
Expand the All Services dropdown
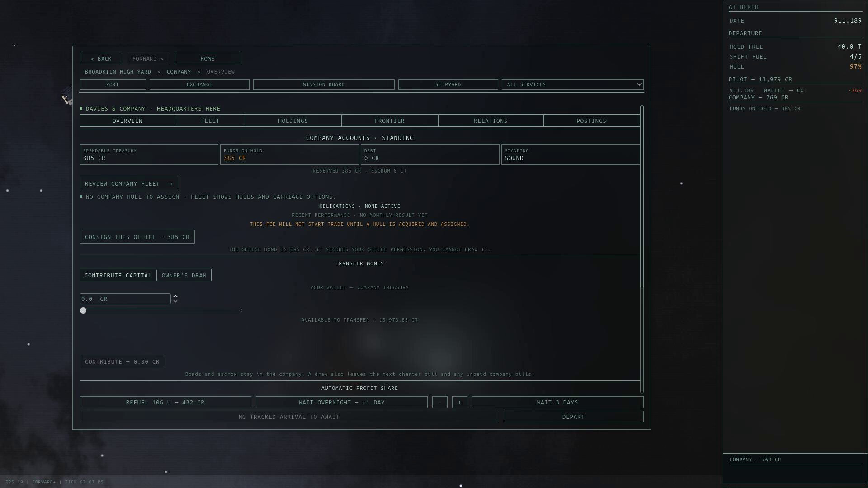pos(572,84)
